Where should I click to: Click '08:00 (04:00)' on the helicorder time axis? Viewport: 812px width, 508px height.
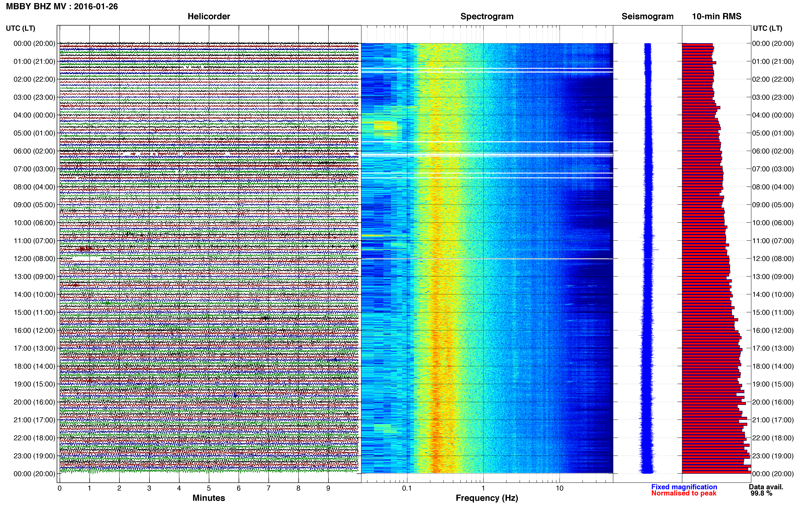(34, 187)
